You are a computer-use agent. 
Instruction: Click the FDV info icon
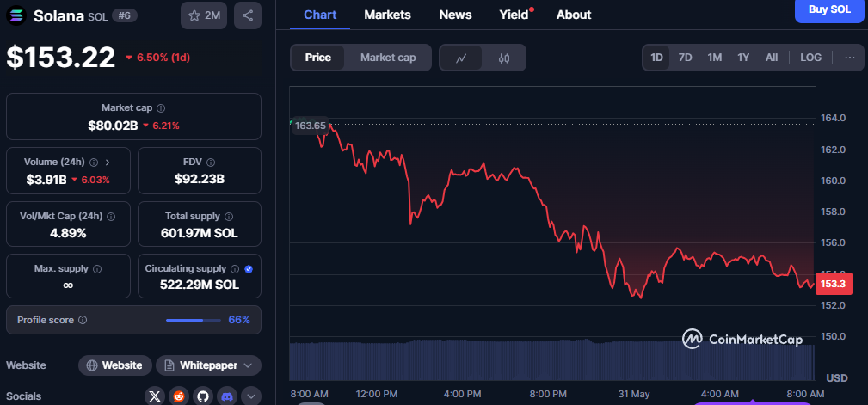211,163
